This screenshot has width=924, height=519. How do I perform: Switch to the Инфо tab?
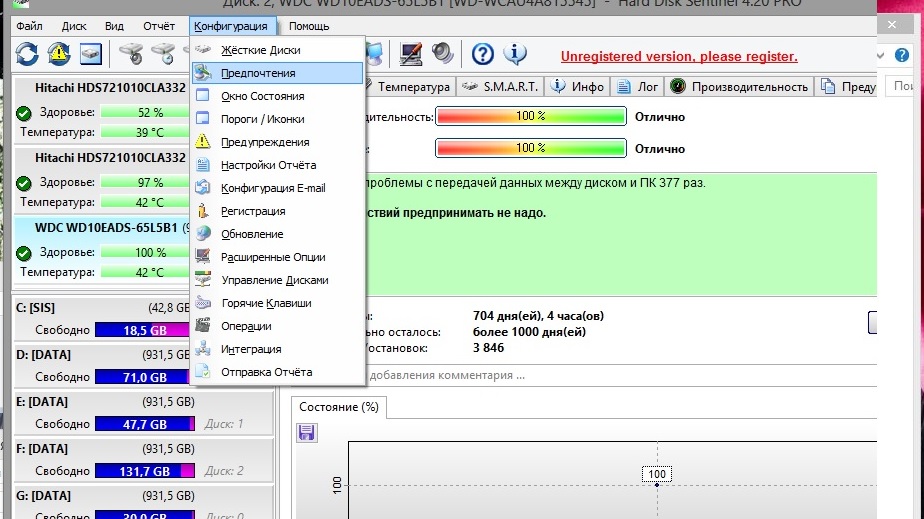(x=577, y=87)
